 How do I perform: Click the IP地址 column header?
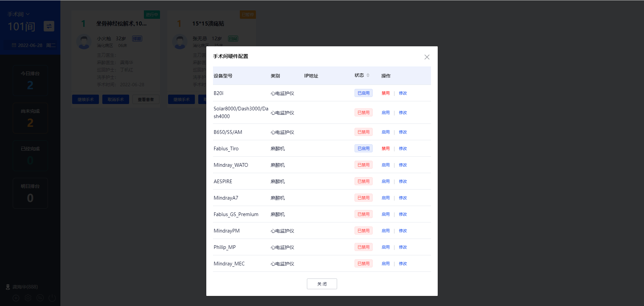pos(311,76)
